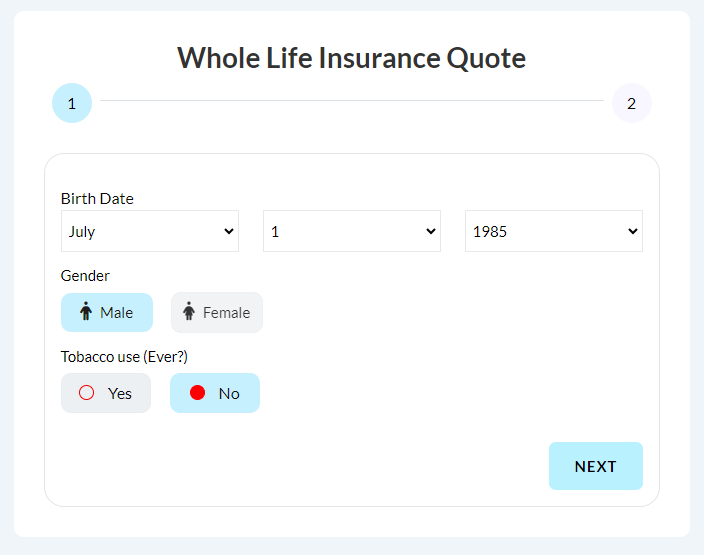Click the progress line between steps

[352, 101]
